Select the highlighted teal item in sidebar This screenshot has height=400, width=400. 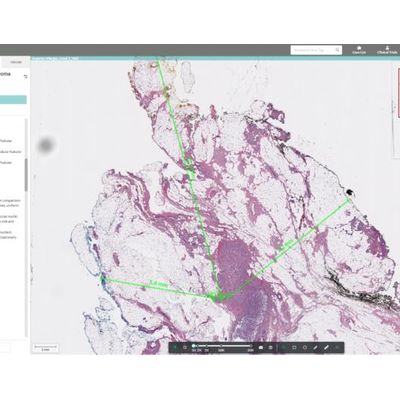(x=13, y=100)
